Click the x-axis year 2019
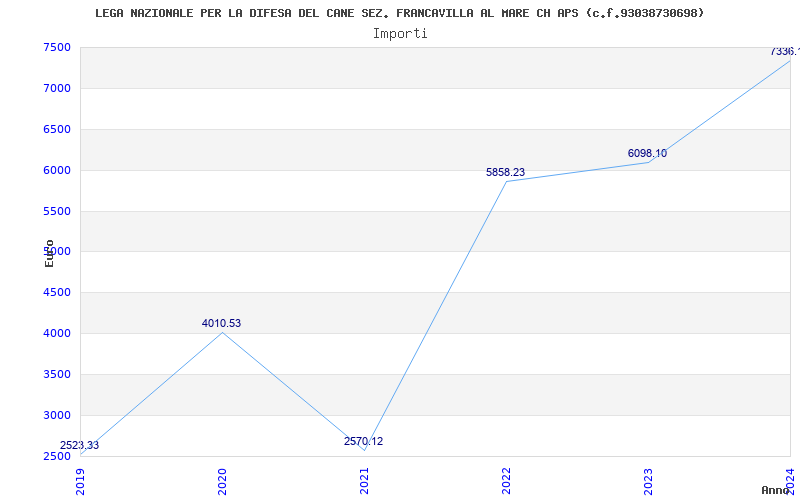This screenshot has height=500, width=800. (80, 481)
